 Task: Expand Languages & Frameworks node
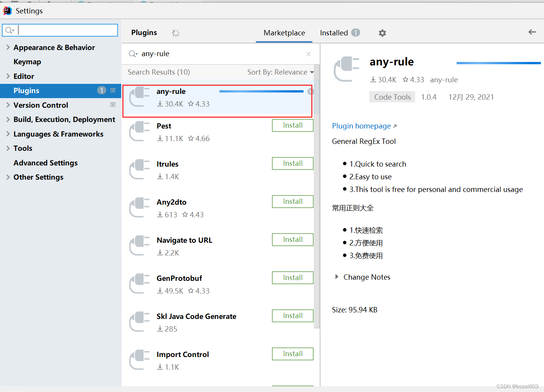(x=8, y=133)
